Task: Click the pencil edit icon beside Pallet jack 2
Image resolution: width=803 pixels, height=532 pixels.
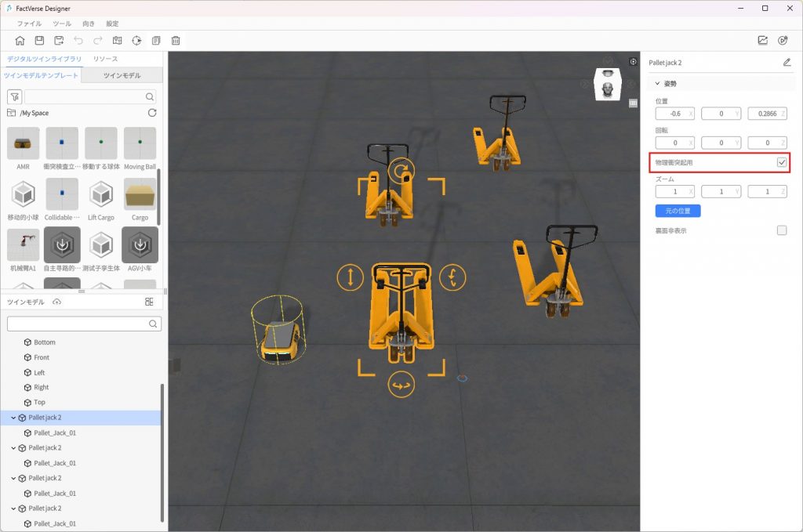Action: (x=787, y=63)
